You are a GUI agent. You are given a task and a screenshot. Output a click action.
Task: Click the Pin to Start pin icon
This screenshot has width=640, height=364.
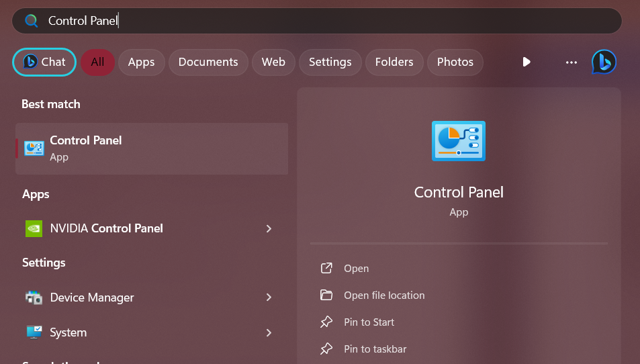coord(326,322)
